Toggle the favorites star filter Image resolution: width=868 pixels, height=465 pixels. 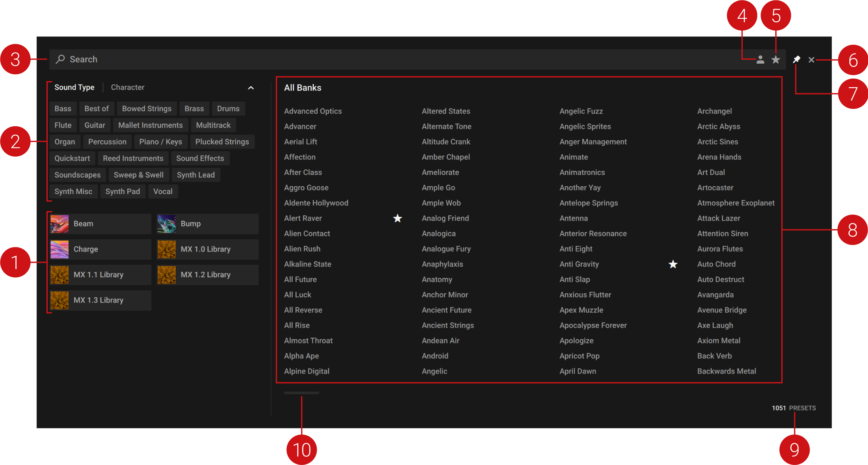click(776, 60)
